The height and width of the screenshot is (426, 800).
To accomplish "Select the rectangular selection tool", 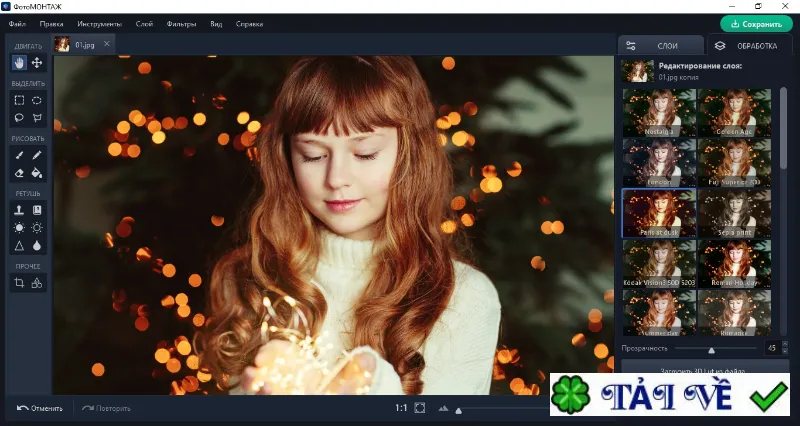I will point(19,100).
